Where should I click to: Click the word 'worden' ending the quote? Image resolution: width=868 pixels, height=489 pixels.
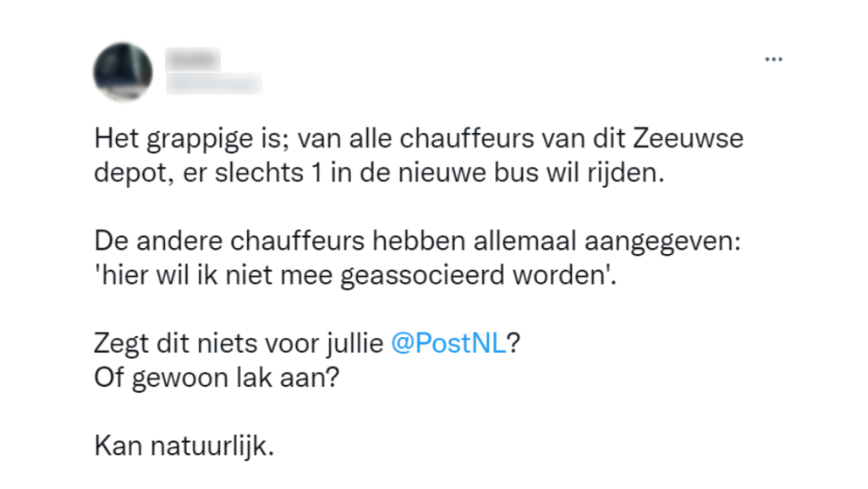pos(559,276)
